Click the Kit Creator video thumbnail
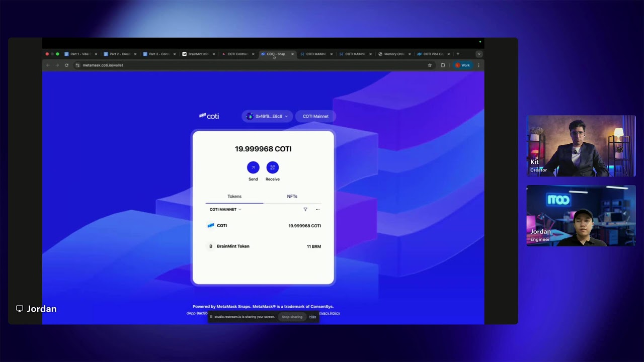Screen dimensions: 644x362 [x=581, y=146]
